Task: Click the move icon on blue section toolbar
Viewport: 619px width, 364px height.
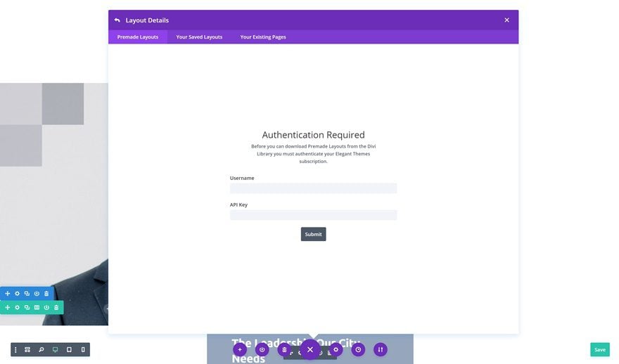Action: tap(8, 294)
